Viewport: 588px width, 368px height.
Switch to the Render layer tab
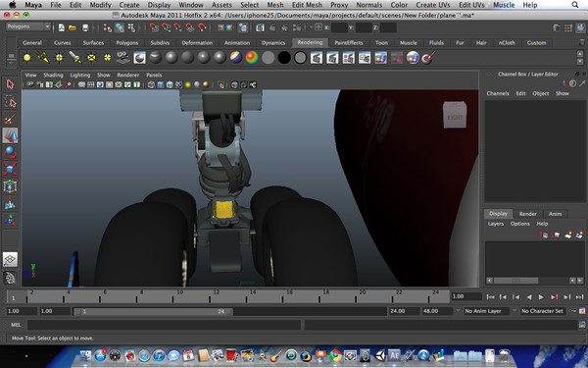pyautogui.click(x=527, y=214)
